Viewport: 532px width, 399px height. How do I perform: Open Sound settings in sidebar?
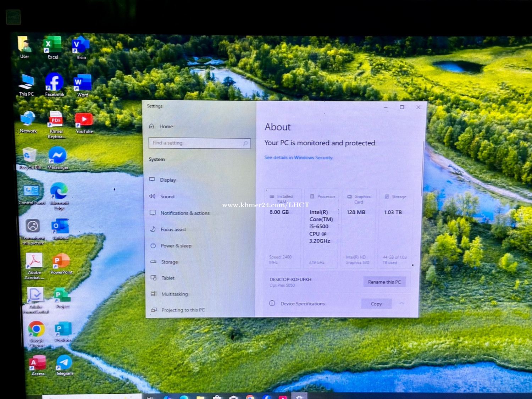point(167,196)
